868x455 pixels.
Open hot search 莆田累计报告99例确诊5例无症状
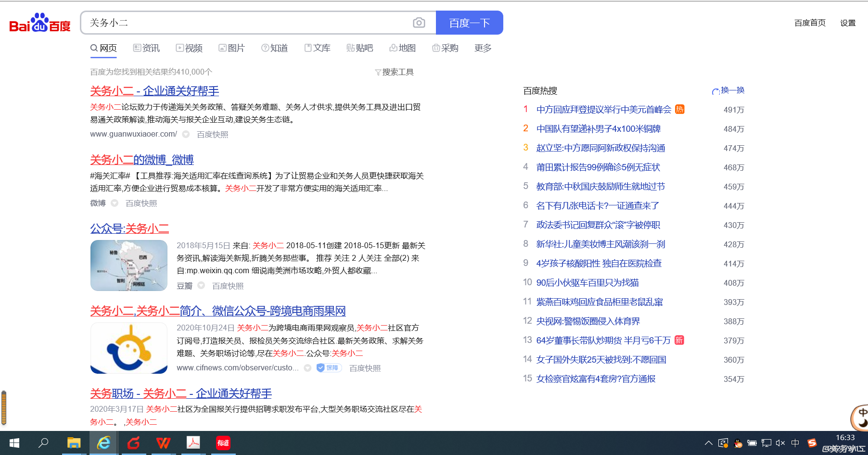click(x=598, y=167)
